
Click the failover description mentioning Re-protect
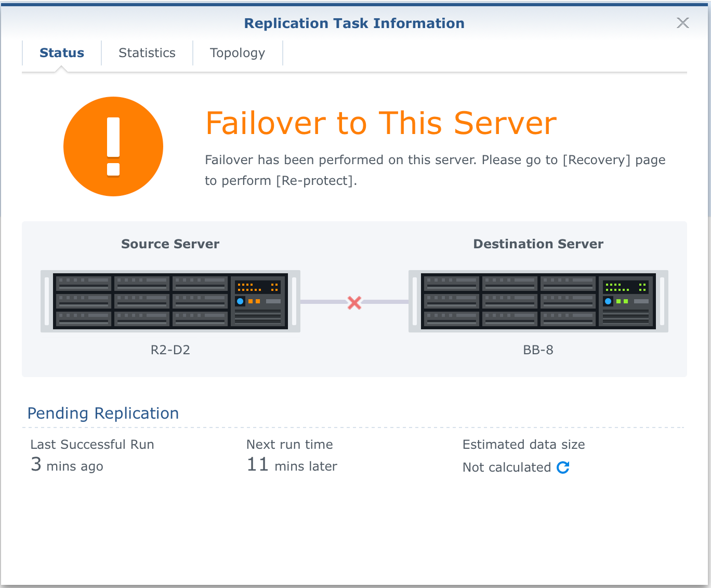(x=435, y=170)
